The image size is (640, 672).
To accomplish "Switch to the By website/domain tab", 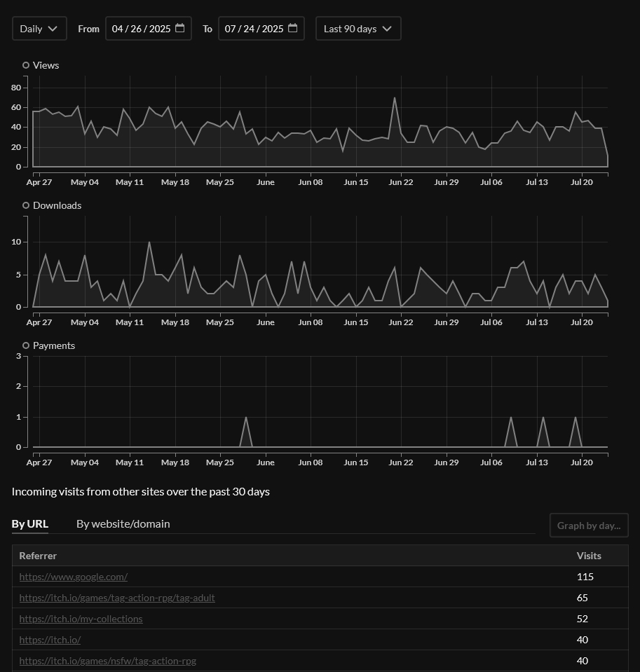I will [123, 523].
